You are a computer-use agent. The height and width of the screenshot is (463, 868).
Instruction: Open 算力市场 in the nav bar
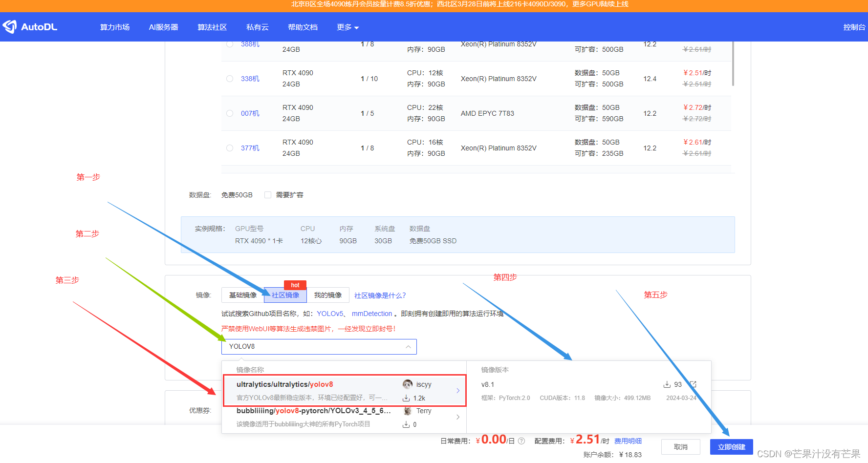(x=115, y=27)
